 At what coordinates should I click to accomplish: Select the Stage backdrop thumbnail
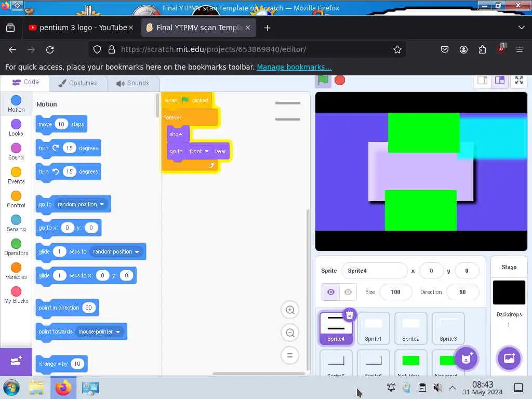(x=509, y=292)
